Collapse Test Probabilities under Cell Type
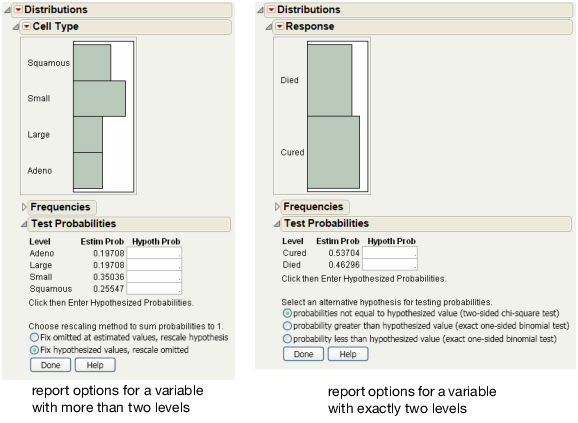Screen dimensions: 578x423 coord(24,224)
